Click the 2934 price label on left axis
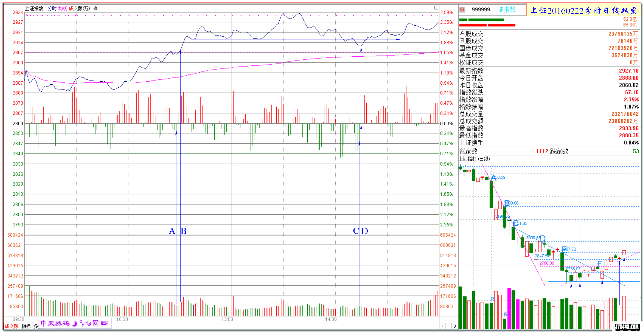Screen dimensions: 644x333 coord(18,12)
